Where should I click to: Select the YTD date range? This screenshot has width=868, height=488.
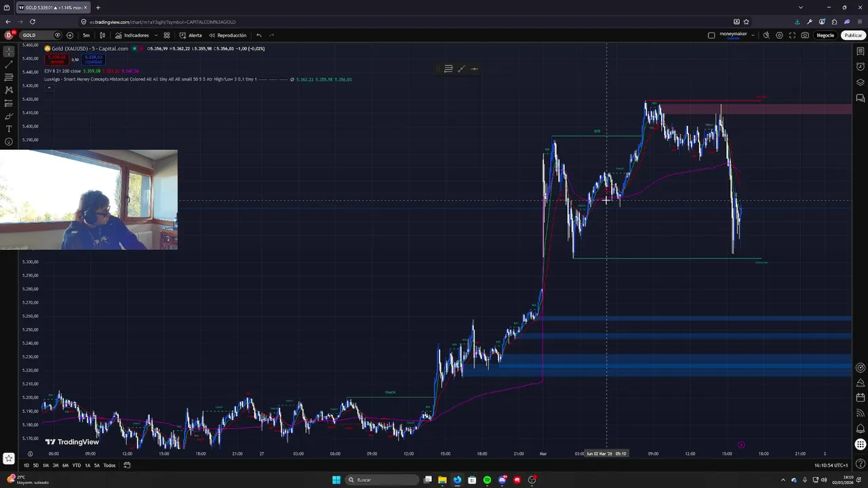77,465
